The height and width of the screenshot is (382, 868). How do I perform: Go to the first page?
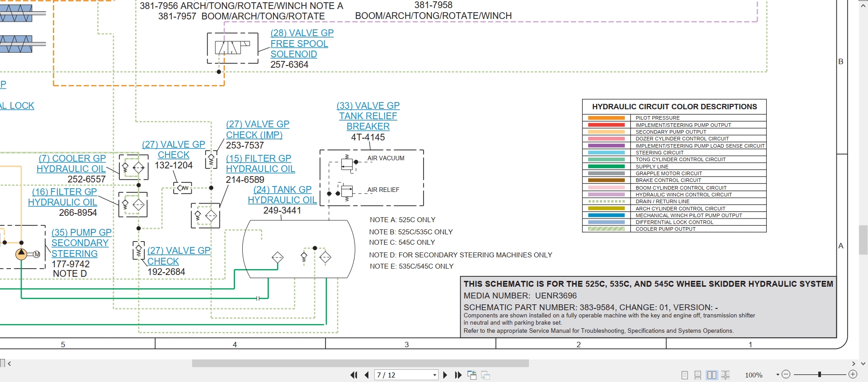354,375
